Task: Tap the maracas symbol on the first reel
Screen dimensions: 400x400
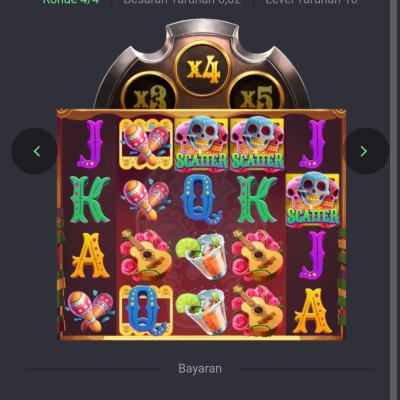Action: [90, 311]
